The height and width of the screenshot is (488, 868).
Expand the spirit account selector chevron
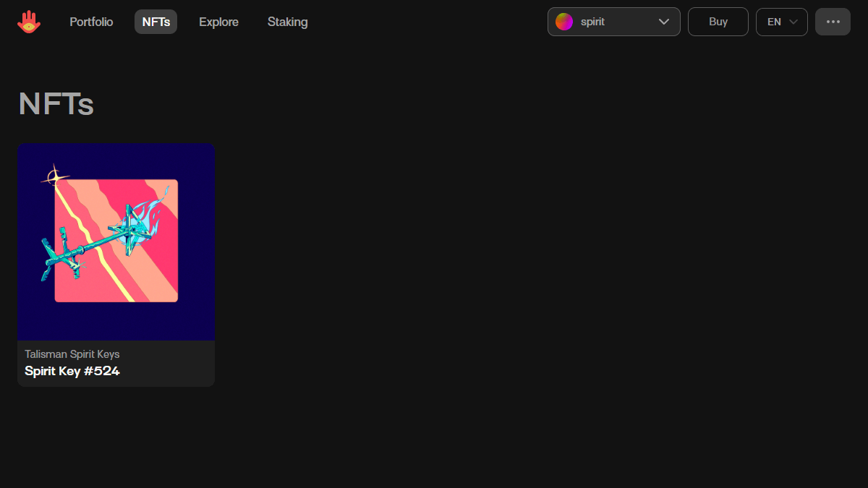[664, 22]
